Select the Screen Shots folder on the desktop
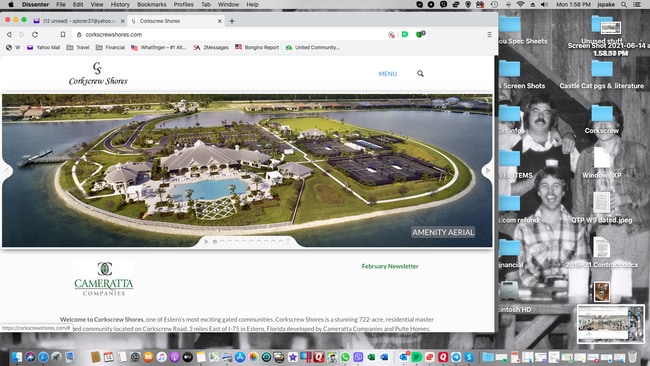Viewport: 650px width, 366px height. click(521, 75)
